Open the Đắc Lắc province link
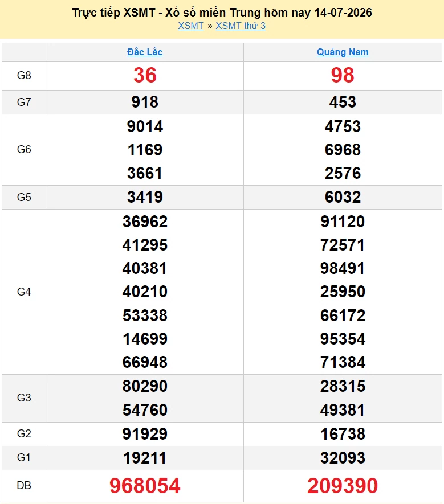The height and width of the screenshot is (504, 444). coord(145,52)
